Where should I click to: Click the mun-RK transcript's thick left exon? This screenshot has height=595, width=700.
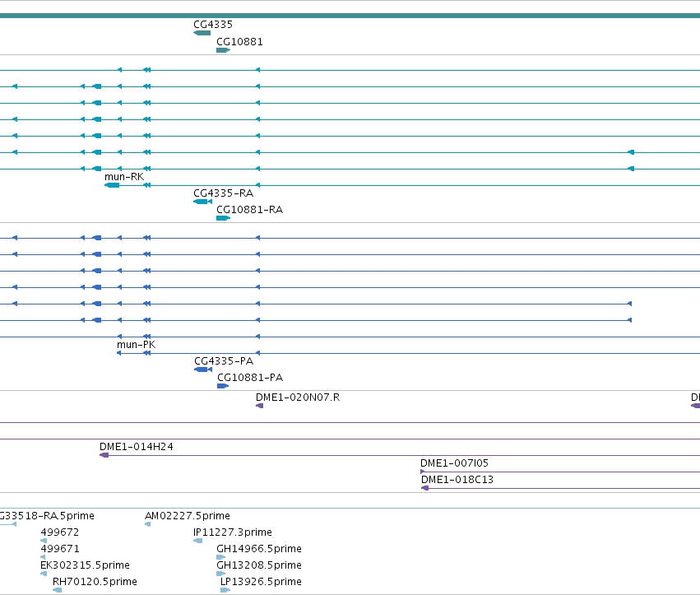[x=112, y=185]
